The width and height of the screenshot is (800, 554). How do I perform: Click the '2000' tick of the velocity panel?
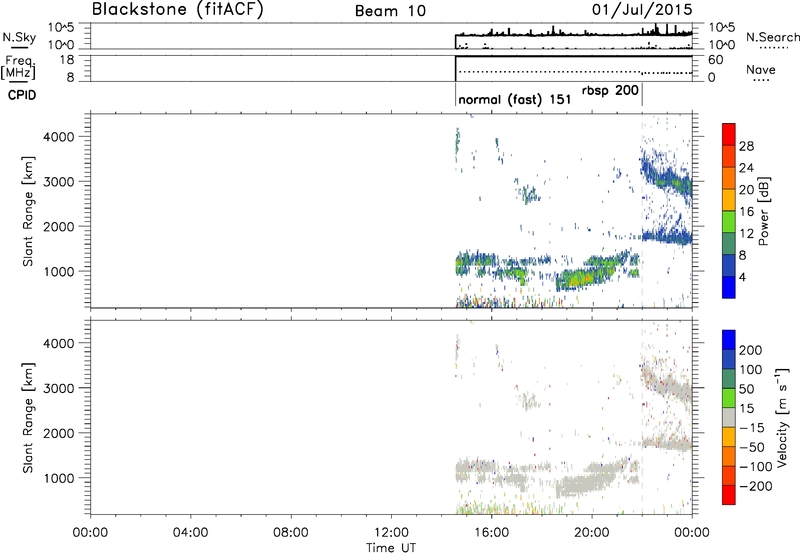tap(59, 433)
